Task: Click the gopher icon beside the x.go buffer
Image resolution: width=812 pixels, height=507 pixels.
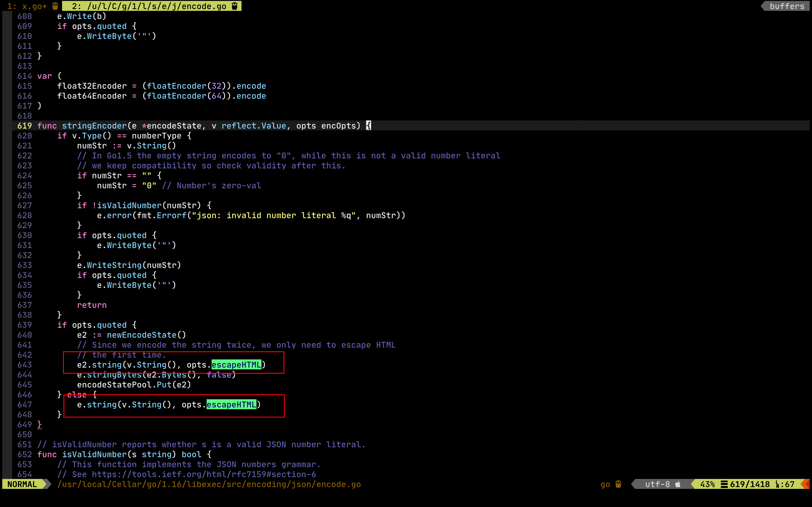Action: point(55,6)
